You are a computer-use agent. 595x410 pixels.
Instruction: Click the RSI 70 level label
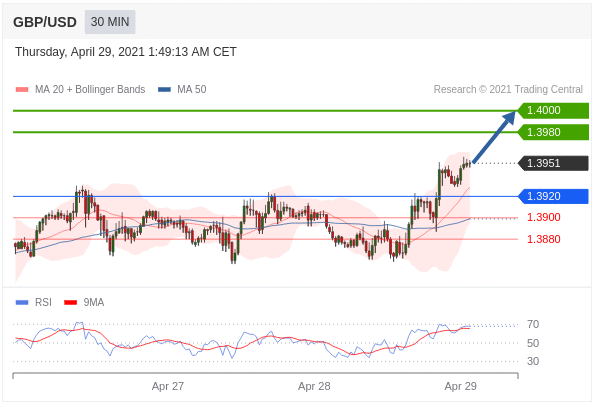533,324
